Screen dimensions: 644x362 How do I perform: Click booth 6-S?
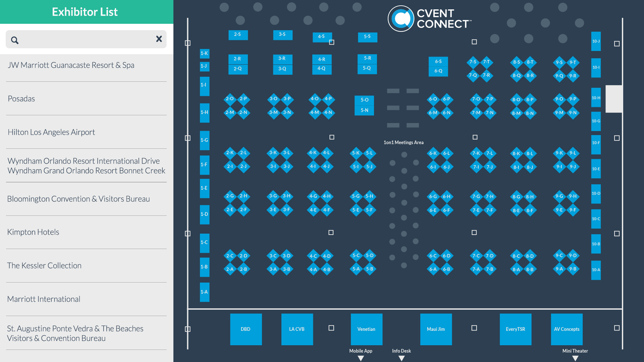[x=438, y=62]
